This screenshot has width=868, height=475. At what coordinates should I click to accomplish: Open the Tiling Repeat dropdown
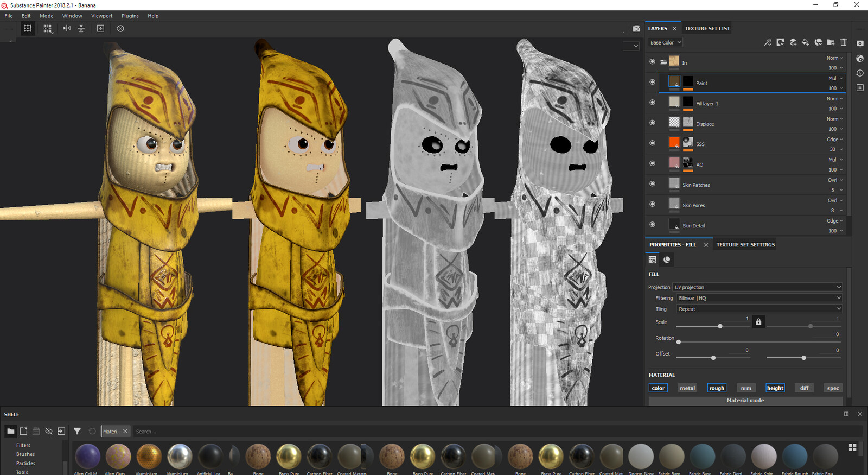click(x=759, y=309)
